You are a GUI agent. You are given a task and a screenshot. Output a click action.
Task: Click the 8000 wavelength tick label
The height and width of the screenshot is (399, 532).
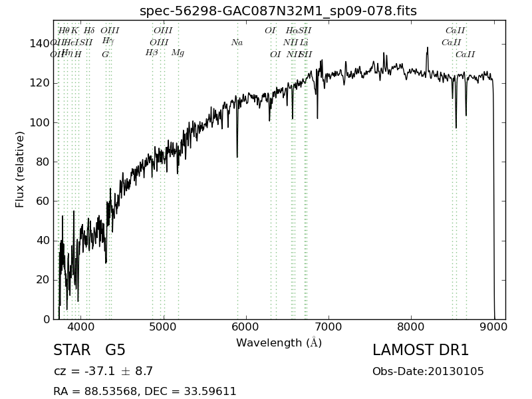point(411,327)
